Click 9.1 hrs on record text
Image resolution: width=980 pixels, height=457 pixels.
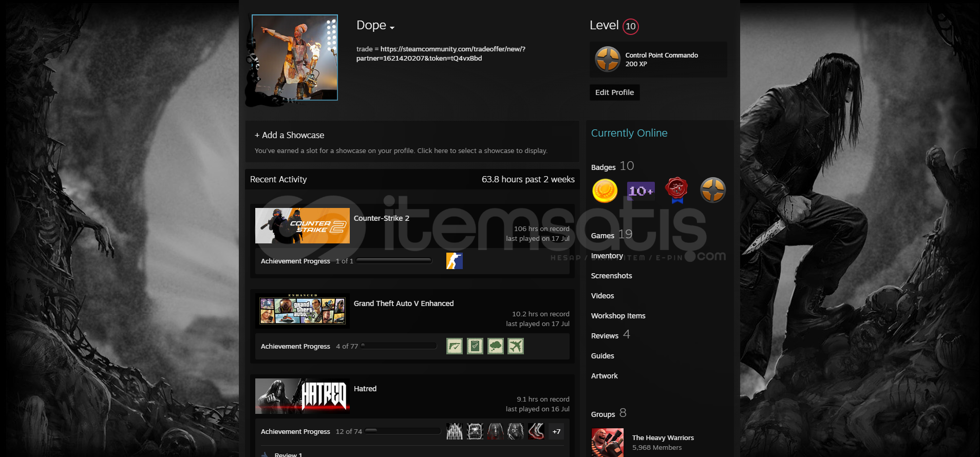click(543, 399)
